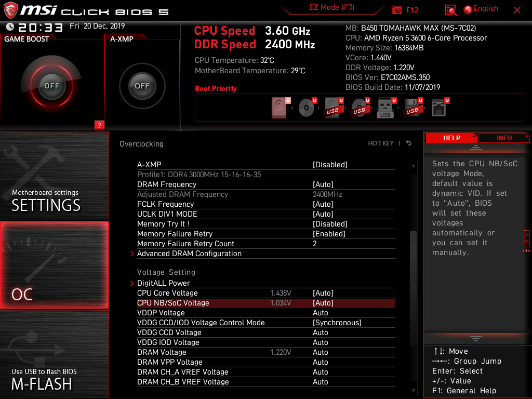
Task: Edit the DRAM CH_B VREF Voltage field
Action: (320, 382)
